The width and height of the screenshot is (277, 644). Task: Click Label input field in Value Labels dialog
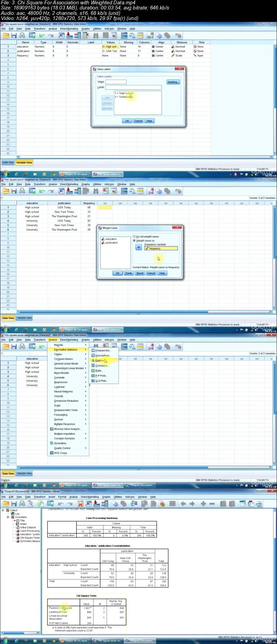133,87
